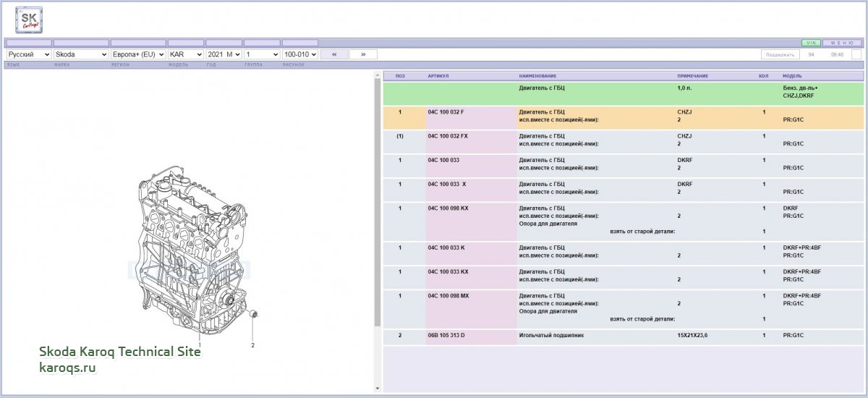Click karoqs.ru site link text

click(67, 367)
